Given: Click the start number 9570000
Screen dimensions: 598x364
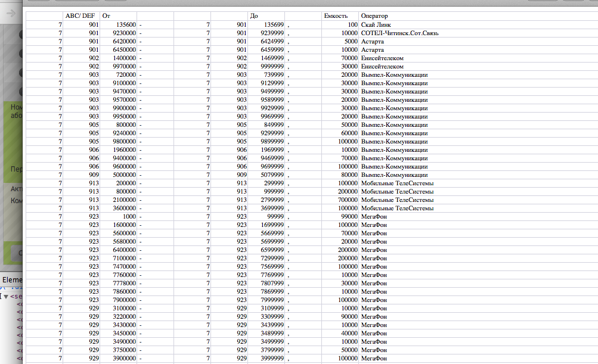Looking at the screenshot, I should [x=124, y=100].
